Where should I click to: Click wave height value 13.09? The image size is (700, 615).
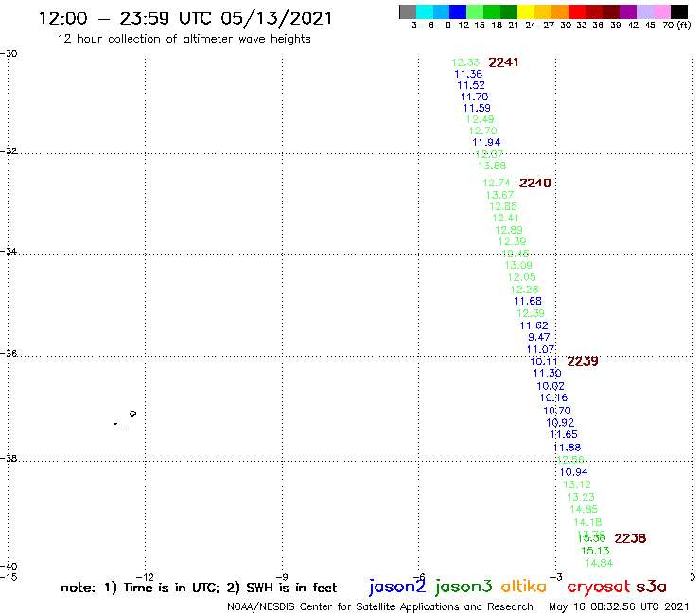[x=518, y=265]
